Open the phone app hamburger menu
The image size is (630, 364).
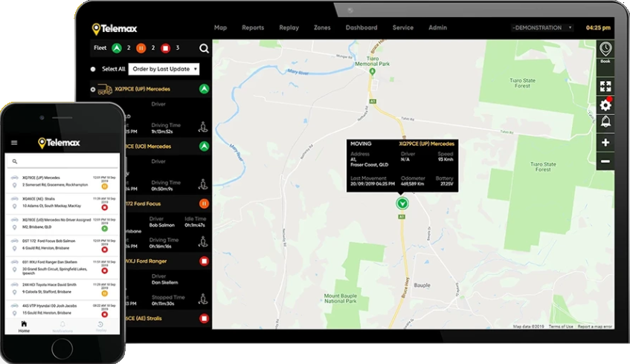click(x=14, y=143)
